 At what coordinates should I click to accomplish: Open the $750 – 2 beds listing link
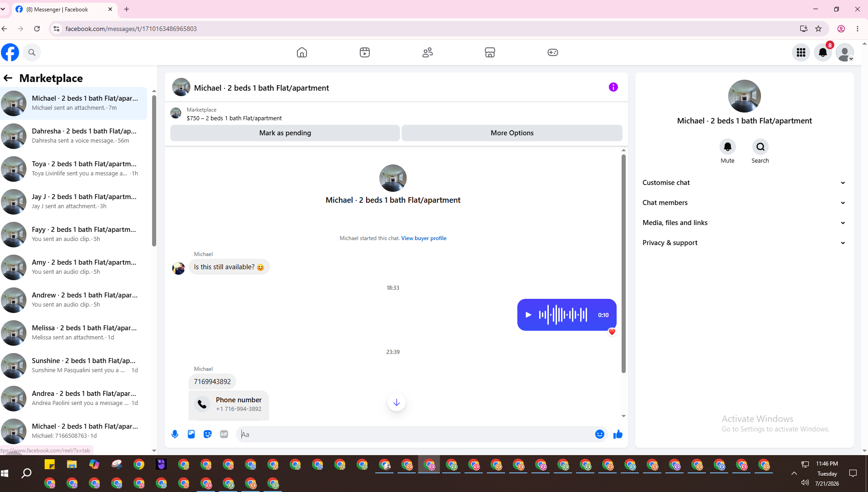[x=234, y=118]
